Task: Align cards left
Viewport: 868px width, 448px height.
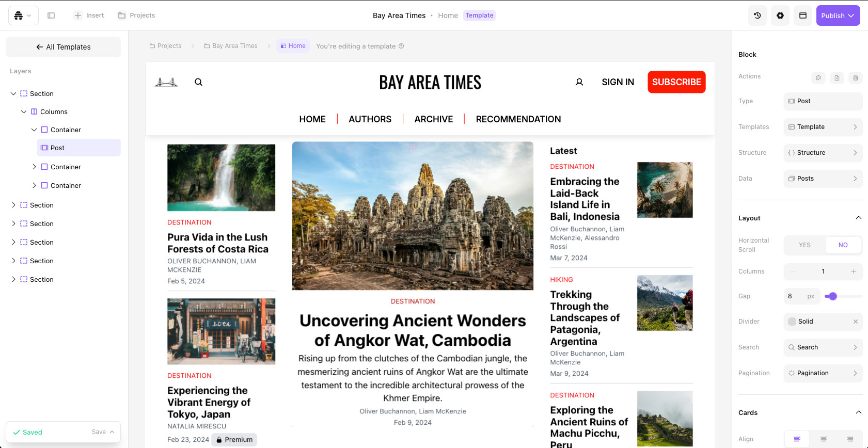Action: tap(797, 439)
